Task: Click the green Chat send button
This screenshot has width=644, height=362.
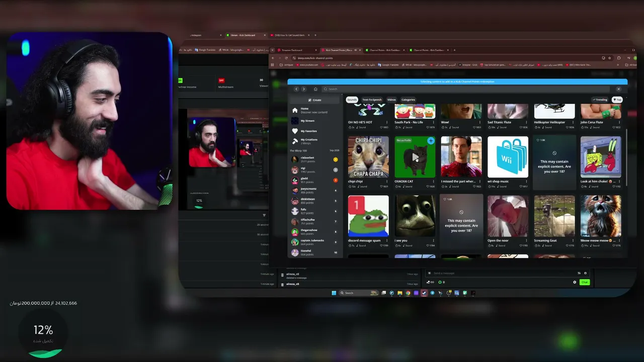Action: pos(584,282)
